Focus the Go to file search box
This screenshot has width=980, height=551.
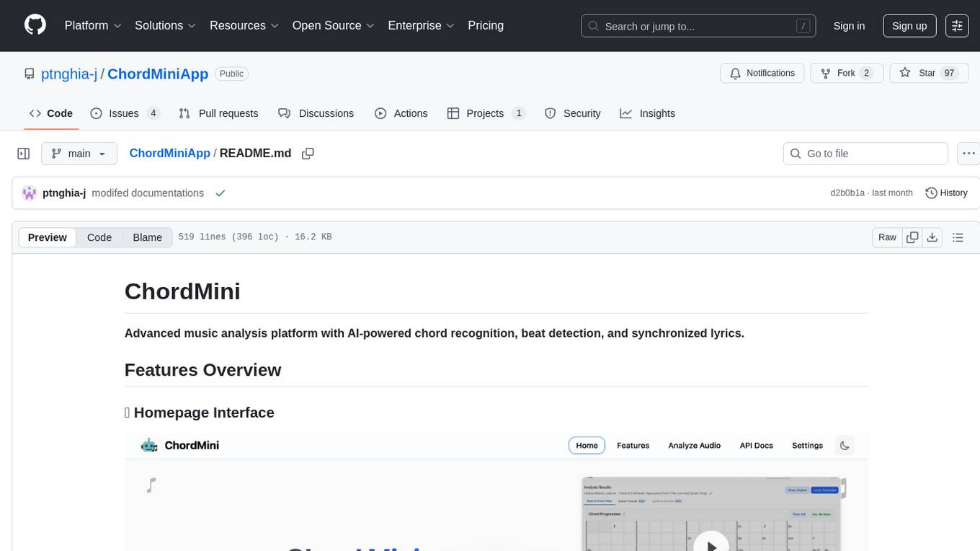(865, 154)
